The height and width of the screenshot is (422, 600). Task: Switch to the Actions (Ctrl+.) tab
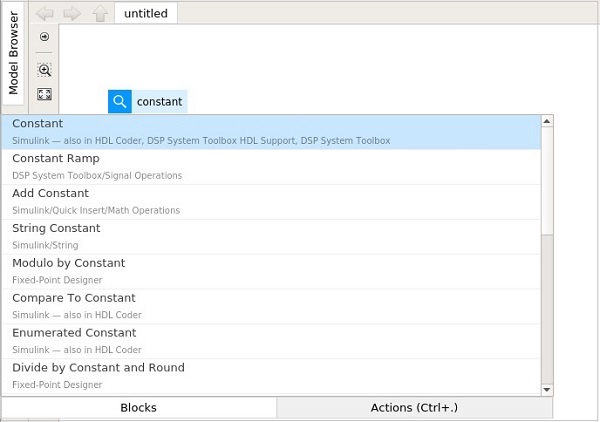tap(414, 407)
